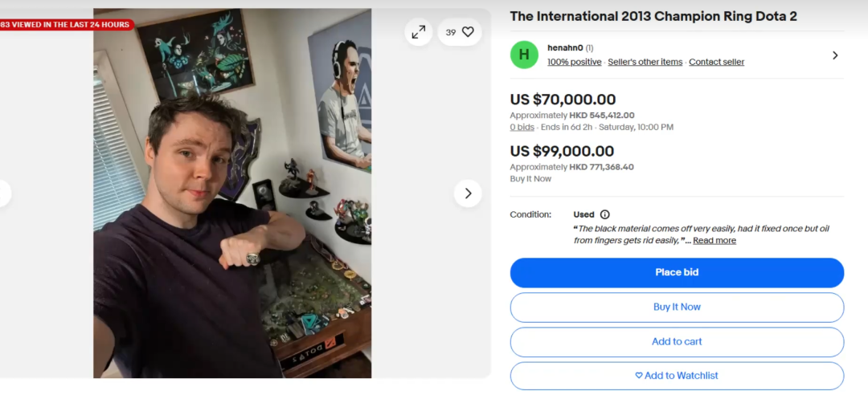Open seller henahn0's profile
The image size is (868, 399).
[x=565, y=48]
